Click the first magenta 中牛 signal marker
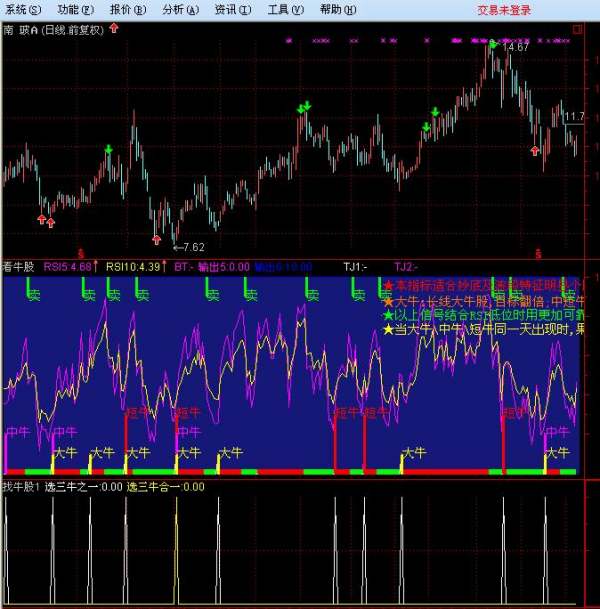Screen dimensions: 600x609 [x=18, y=432]
